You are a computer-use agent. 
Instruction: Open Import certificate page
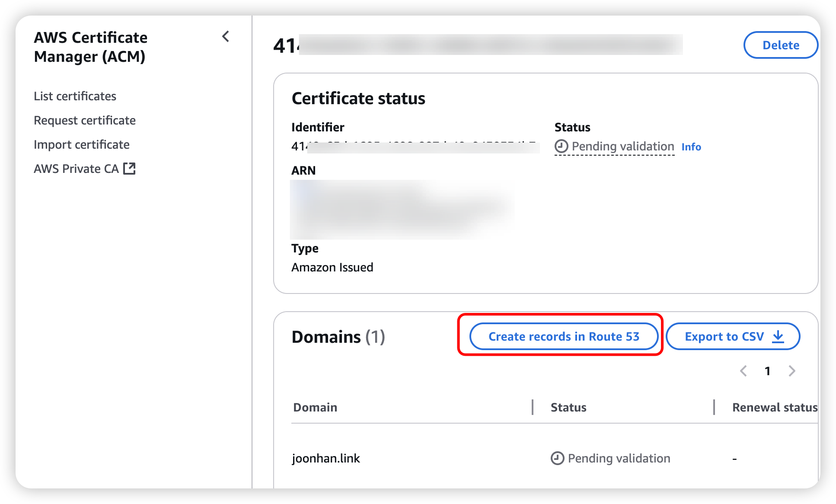pyautogui.click(x=82, y=144)
